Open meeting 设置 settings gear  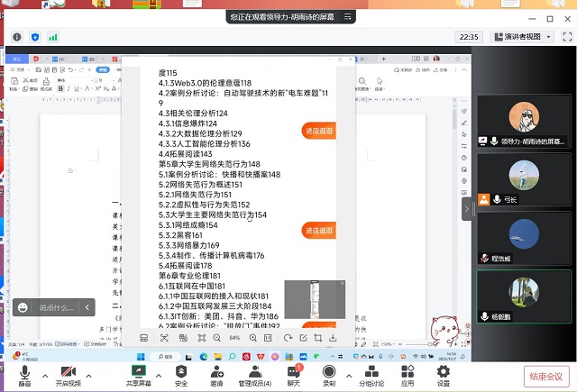(443, 376)
